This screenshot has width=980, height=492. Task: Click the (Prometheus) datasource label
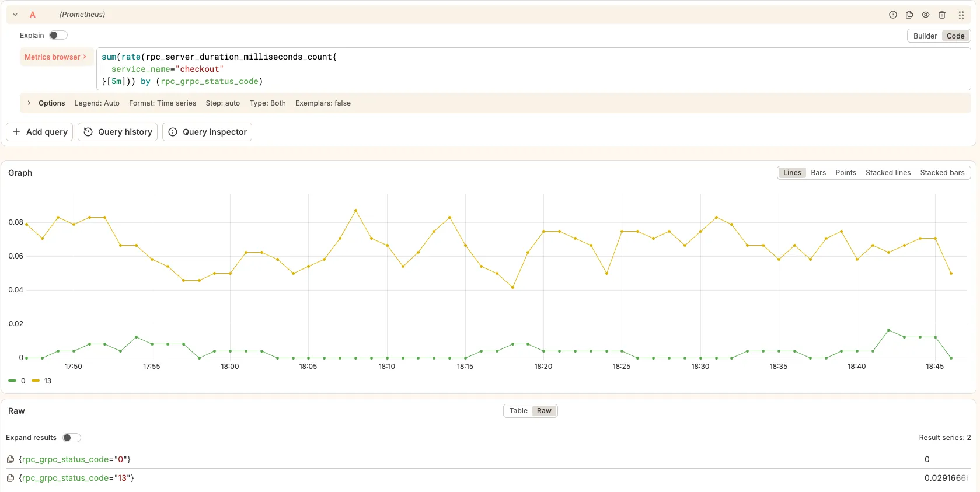(82, 15)
